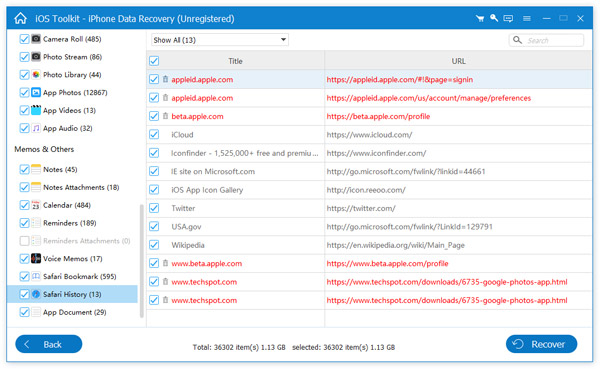This screenshot has height=369, width=600.
Task: Select App Audio (32) in sidebar
Action: pos(68,128)
